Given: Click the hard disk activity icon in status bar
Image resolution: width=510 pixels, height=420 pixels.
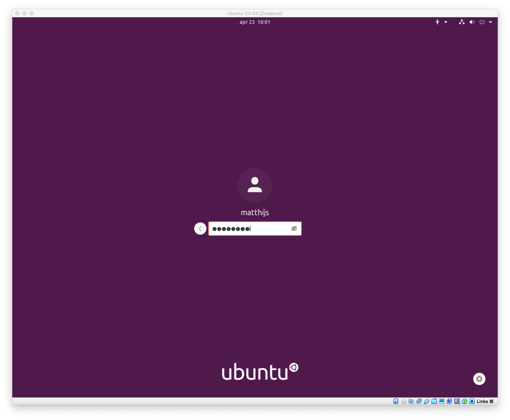Looking at the screenshot, I should pos(396,401).
